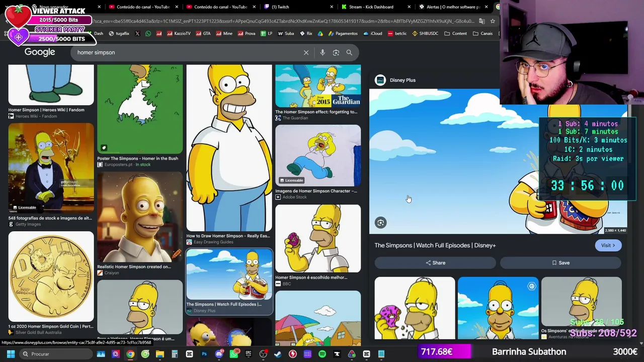Open the iCloud bookmark
The height and width of the screenshot is (362, 644).
click(372, 34)
